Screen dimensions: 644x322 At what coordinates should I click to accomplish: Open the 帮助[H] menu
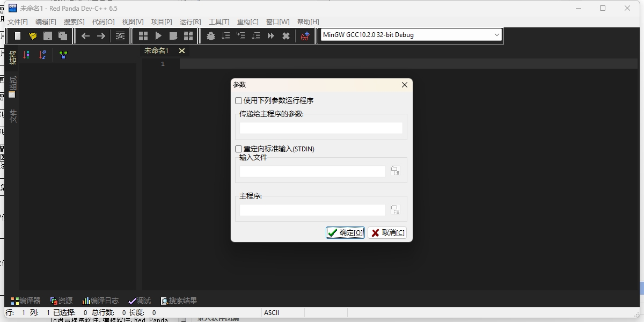pyautogui.click(x=308, y=21)
